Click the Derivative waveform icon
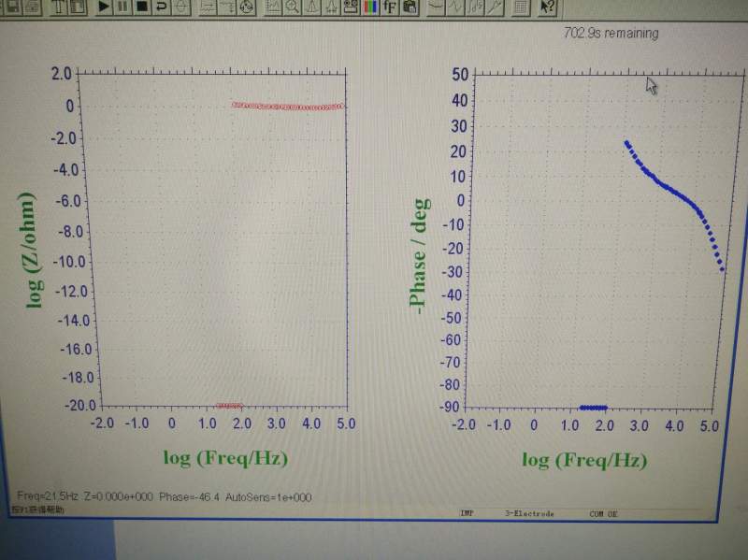The image size is (748, 560). pos(455,7)
